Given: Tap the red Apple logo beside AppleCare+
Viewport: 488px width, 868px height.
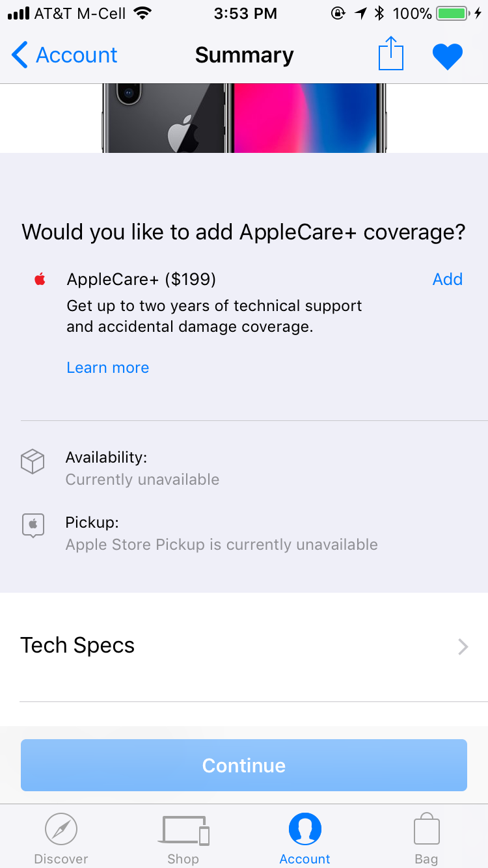Looking at the screenshot, I should (x=40, y=280).
